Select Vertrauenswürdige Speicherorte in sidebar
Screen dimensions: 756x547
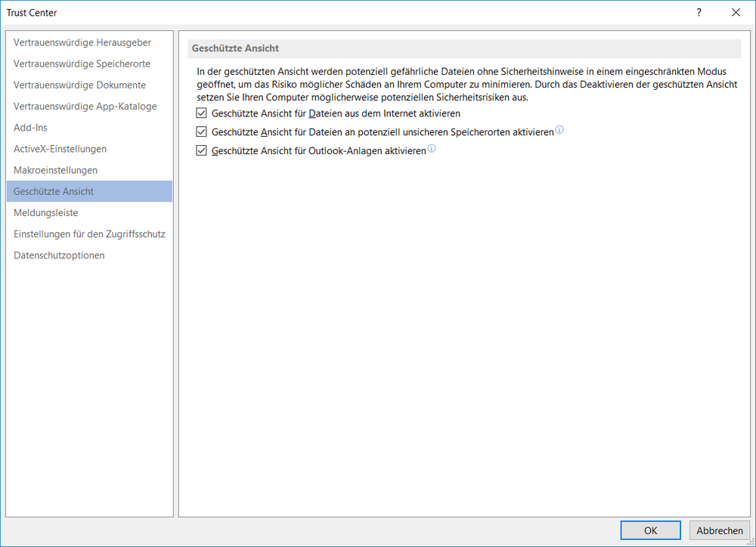[82, 64]
